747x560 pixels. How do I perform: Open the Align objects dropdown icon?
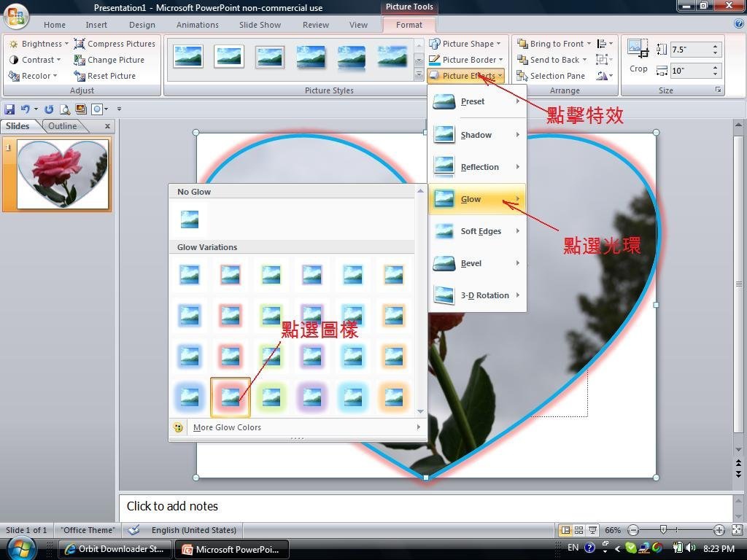click(x=605, y=44)
